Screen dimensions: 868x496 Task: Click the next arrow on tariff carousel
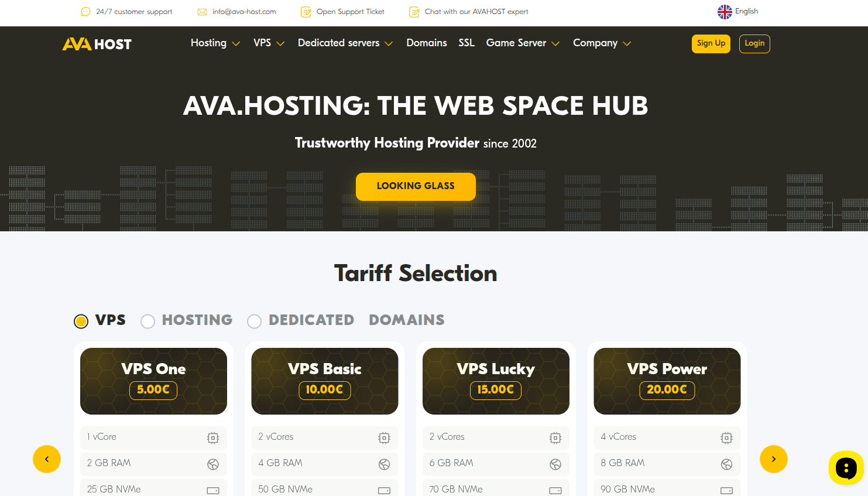point(773,459)
